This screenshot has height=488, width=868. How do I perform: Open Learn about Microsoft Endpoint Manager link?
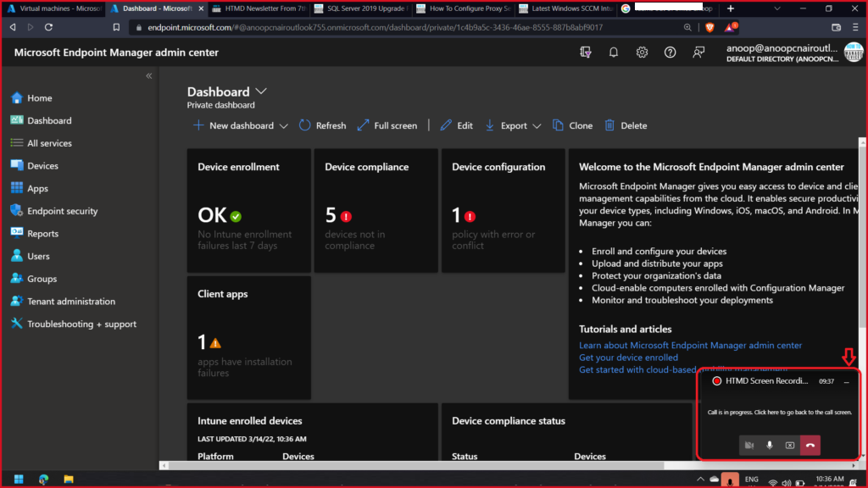click(x=690, y=346)
